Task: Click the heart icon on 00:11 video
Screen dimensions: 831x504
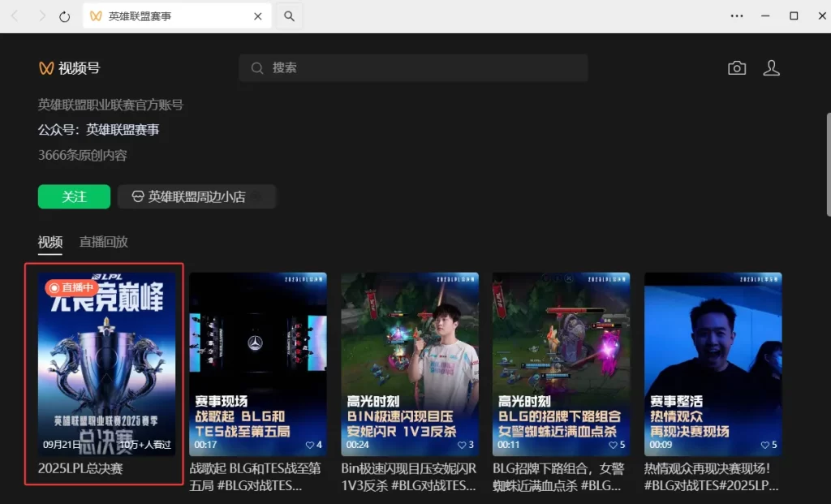Action: tap(614, 446)
